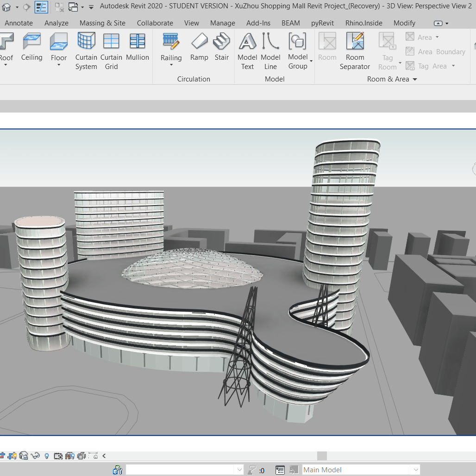Switch to the Massing & Site tab
The width and height of the screenshot is (476, 476).
tap(102, 23)
